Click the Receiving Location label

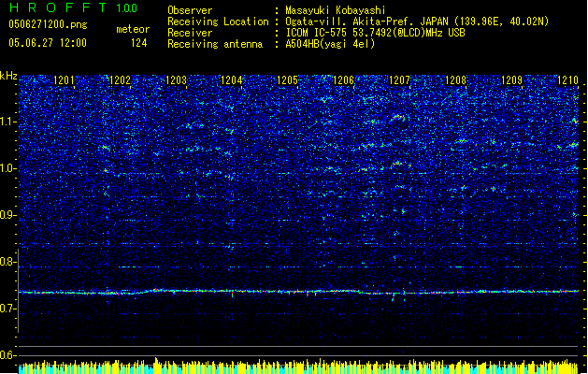pos(218,22)
